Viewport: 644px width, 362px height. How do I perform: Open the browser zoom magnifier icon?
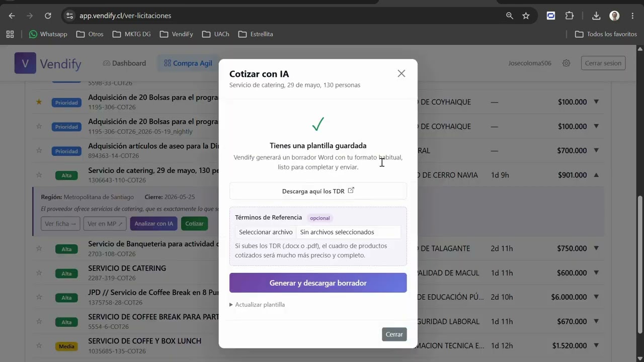tap(510, 16)
